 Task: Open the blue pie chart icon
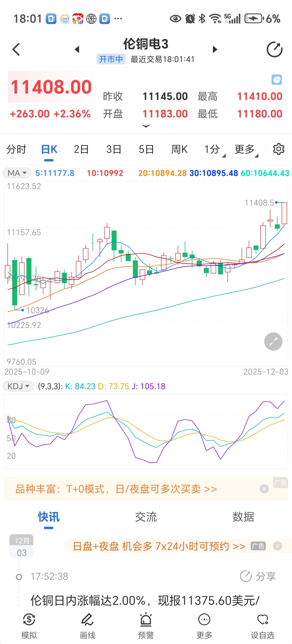276,80
